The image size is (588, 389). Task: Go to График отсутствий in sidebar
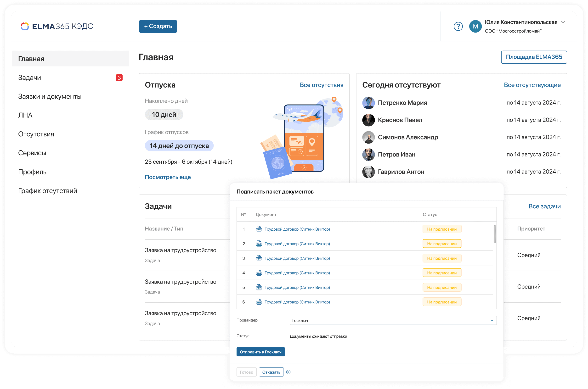click(x=48, y=191)
